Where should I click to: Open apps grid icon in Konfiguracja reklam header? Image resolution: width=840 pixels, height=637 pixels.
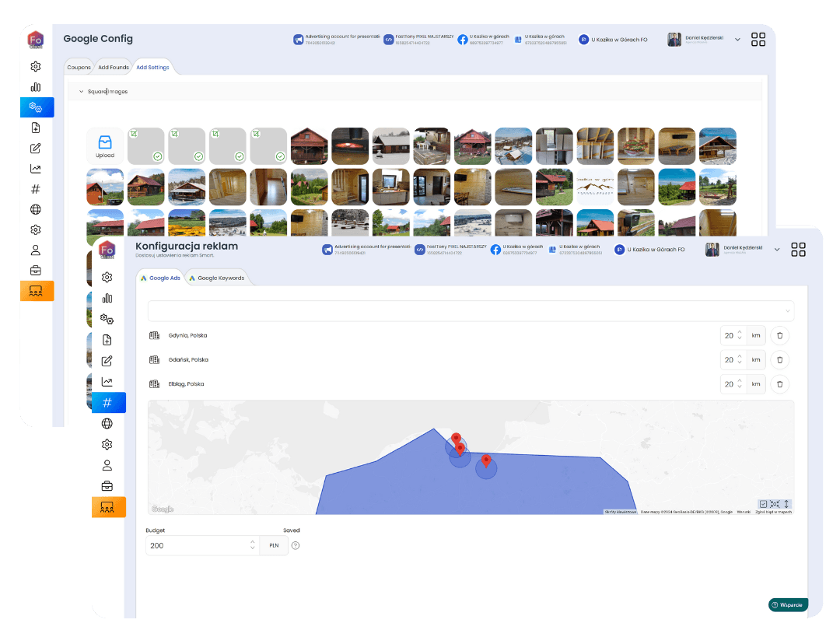pos(798,249)
